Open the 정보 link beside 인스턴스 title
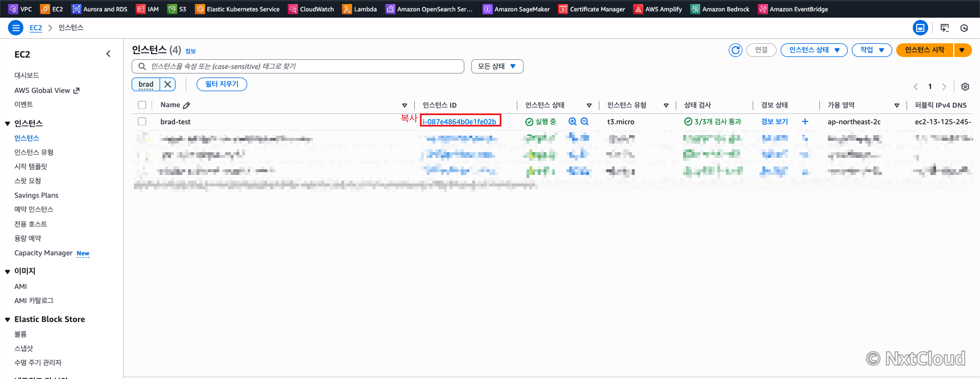This screenshot has height=379, width=980. (x=190, y=51)
